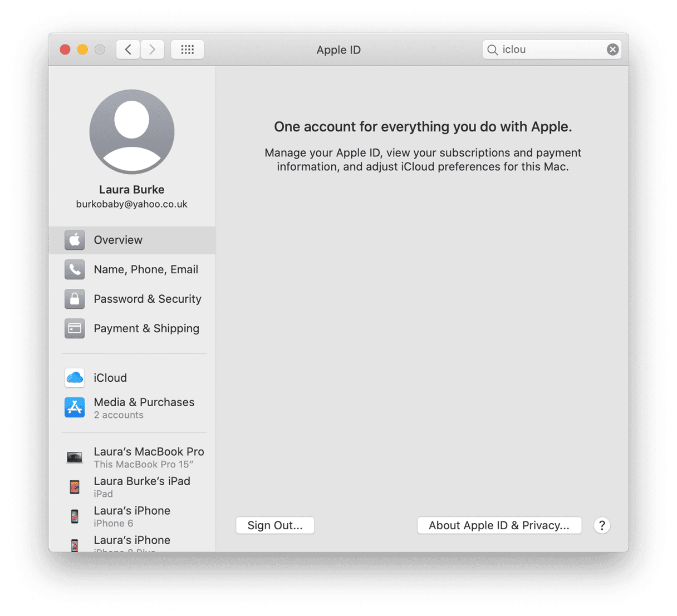Go back using the left navigation arrow
This screenshot has height=616, width=677.
[127, 50]
